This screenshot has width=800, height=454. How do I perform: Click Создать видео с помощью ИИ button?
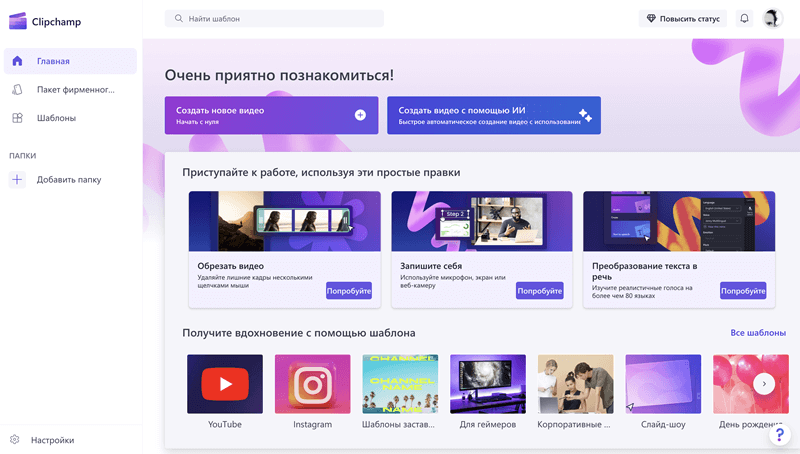(x=494, y=115)
